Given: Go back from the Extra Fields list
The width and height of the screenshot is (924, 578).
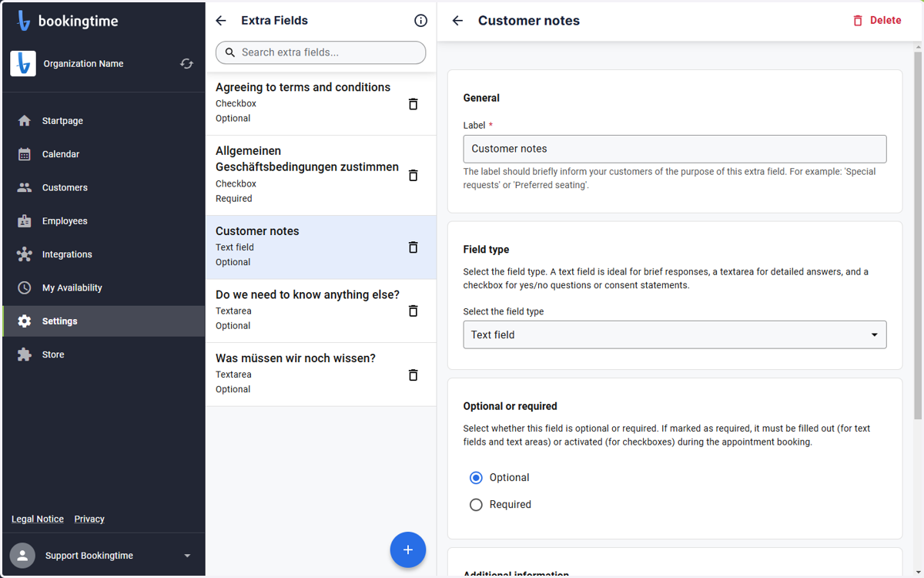Looking at the screenshot, I should (222, 21).
